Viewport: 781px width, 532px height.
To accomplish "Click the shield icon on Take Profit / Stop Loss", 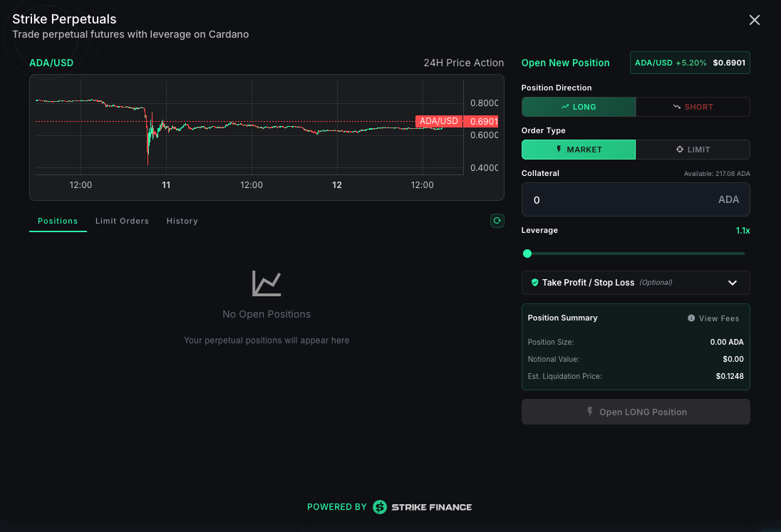I will click(534, 282).
